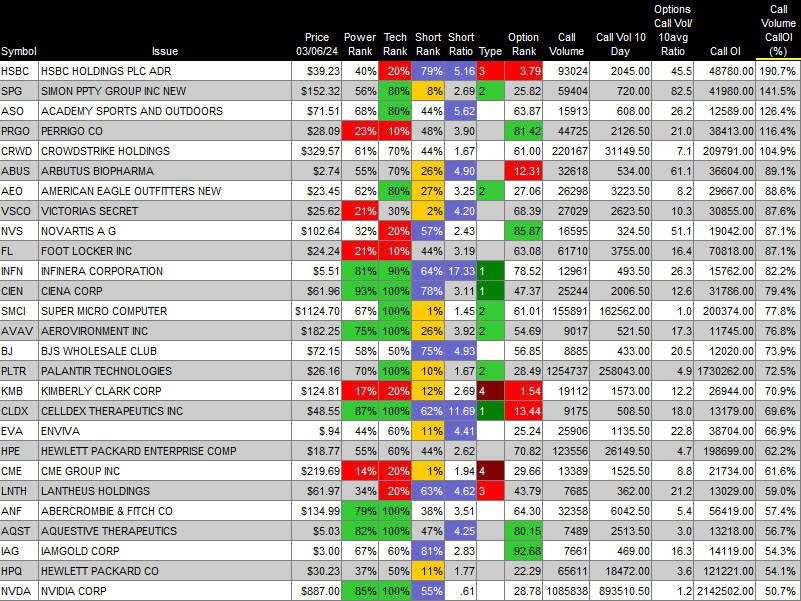801x601 pixels.
Task: Select the HSBC symbol cell
Action: (19, 71)
